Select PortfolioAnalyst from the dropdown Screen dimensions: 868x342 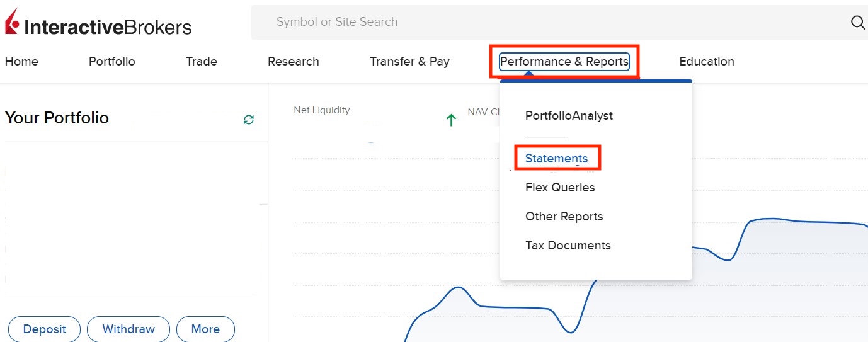pyautogui.click(x=569, y=116)
